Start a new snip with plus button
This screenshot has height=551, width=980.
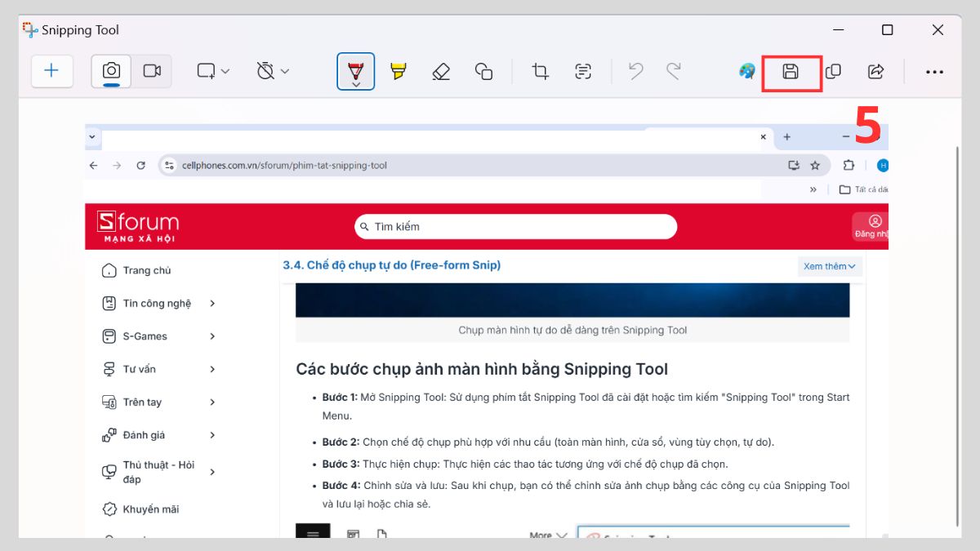(51, 71)
